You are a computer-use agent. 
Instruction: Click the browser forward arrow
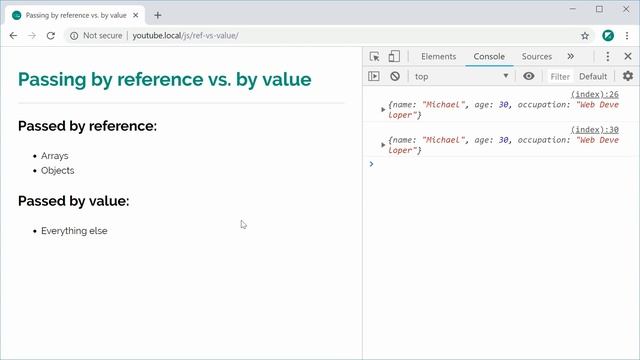pyautogui.click(x=32, y=36)
